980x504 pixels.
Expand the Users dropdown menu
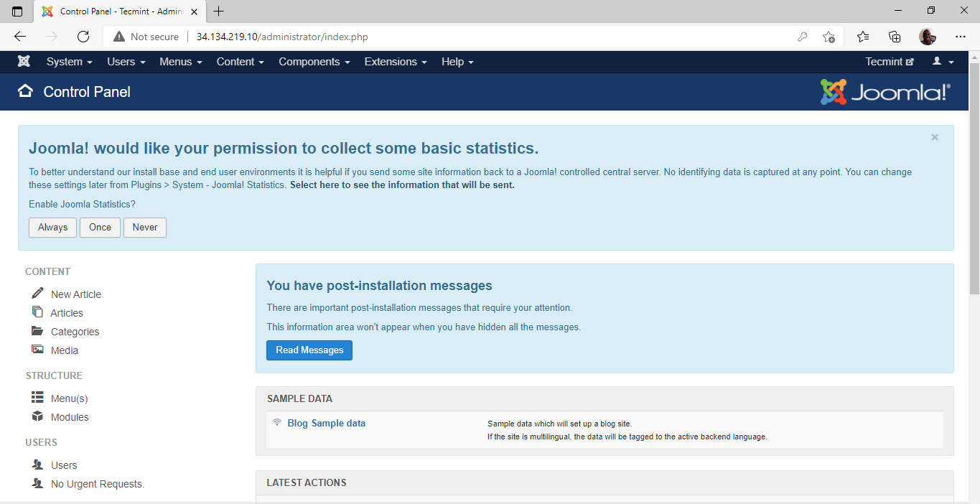pyautogui.click(x=126, y=62)
